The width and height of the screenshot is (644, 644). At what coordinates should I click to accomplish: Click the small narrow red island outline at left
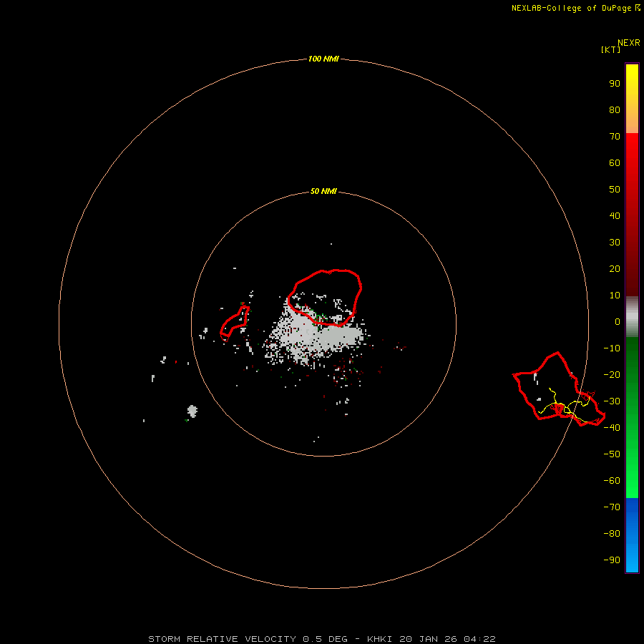pos(235,323)
